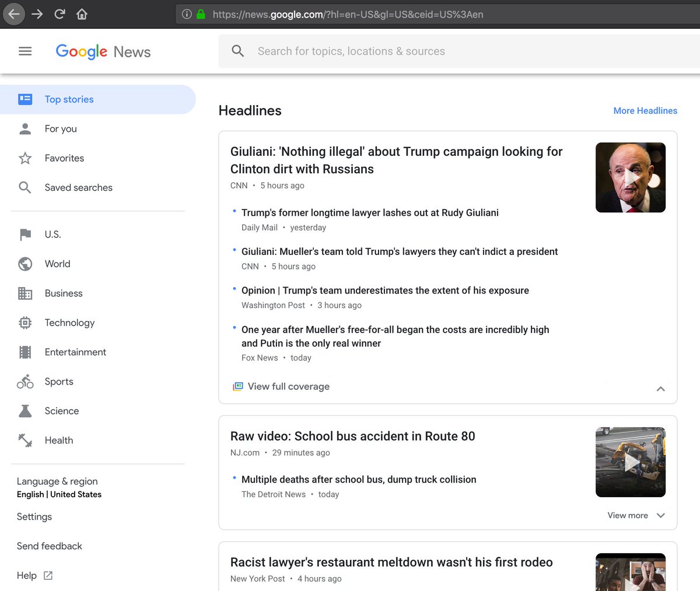
Task: Click the full coverage icon next to View full coverage
Action: (237, 386)
